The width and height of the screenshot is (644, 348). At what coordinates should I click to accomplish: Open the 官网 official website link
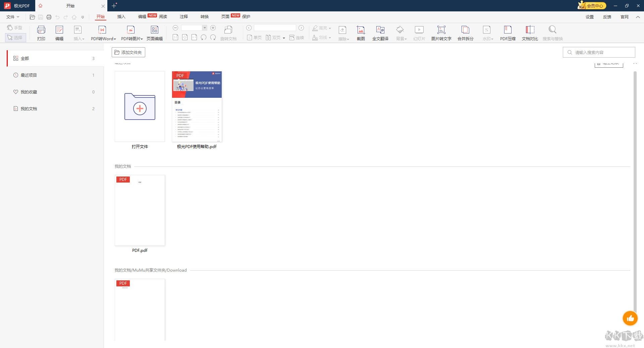pos(625,17)
